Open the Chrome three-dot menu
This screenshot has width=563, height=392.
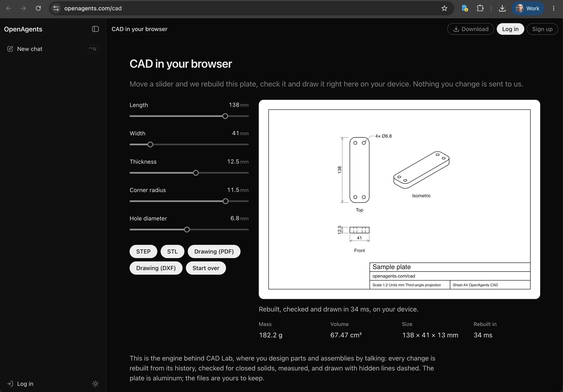coord(554,8)
